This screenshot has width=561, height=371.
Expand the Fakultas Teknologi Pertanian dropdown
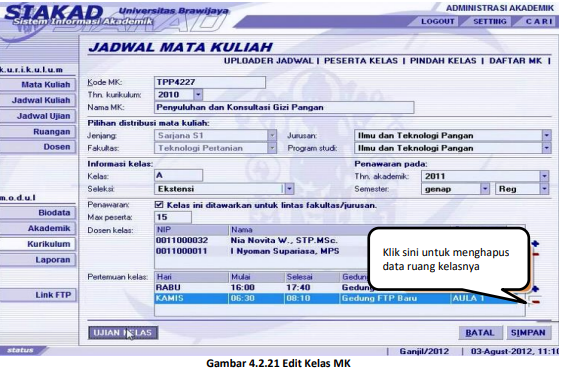point(272,148)
